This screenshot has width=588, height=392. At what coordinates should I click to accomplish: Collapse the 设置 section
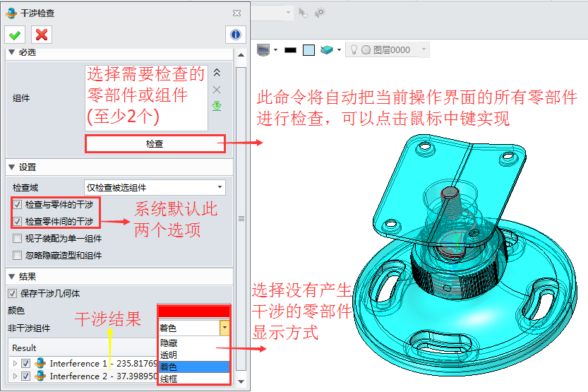[x=11, y=167]
